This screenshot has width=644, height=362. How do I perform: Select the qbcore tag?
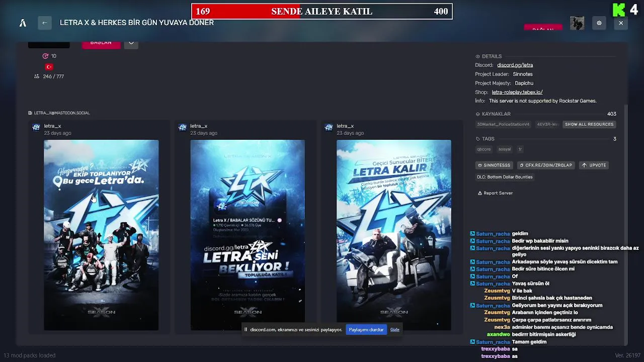pos(484,149)
